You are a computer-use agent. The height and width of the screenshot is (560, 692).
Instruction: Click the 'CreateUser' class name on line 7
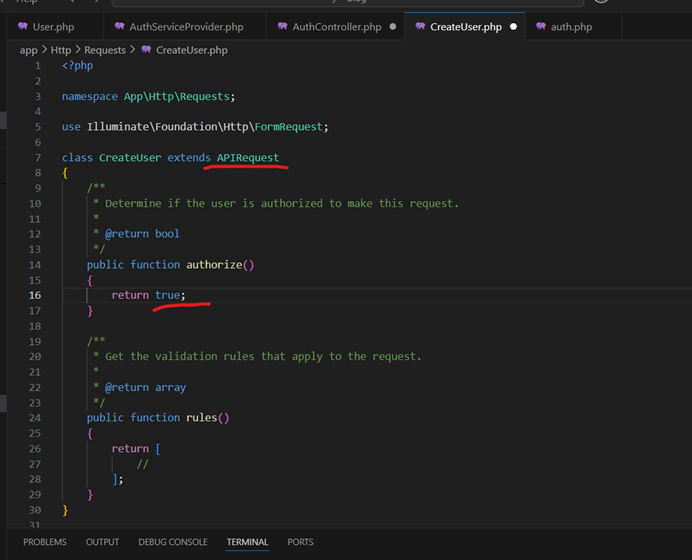click(130, 158)
